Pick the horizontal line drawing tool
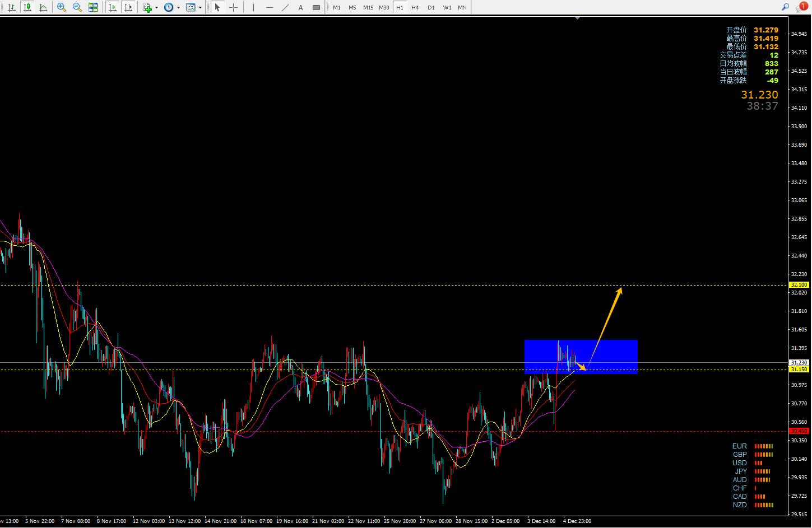The width and height of the screenshot is (812, 528). 270,7
